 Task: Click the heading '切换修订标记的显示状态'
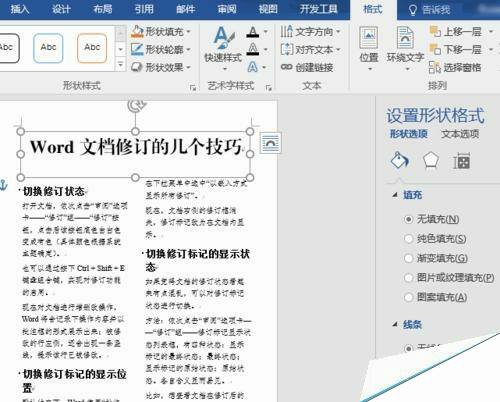(x=198, y=260)
